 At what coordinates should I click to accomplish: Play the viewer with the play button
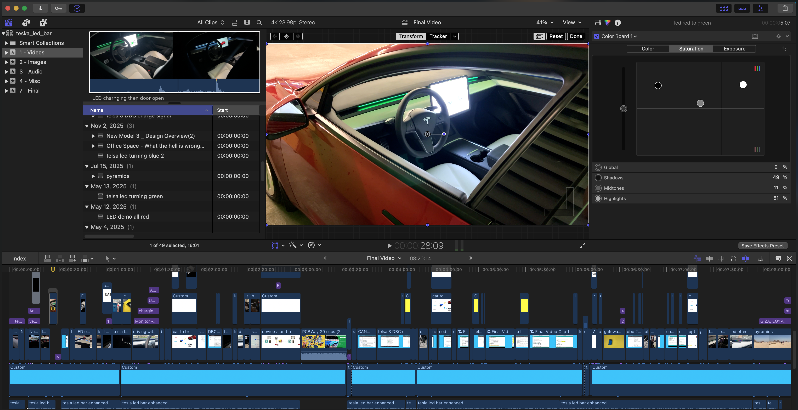390,246
